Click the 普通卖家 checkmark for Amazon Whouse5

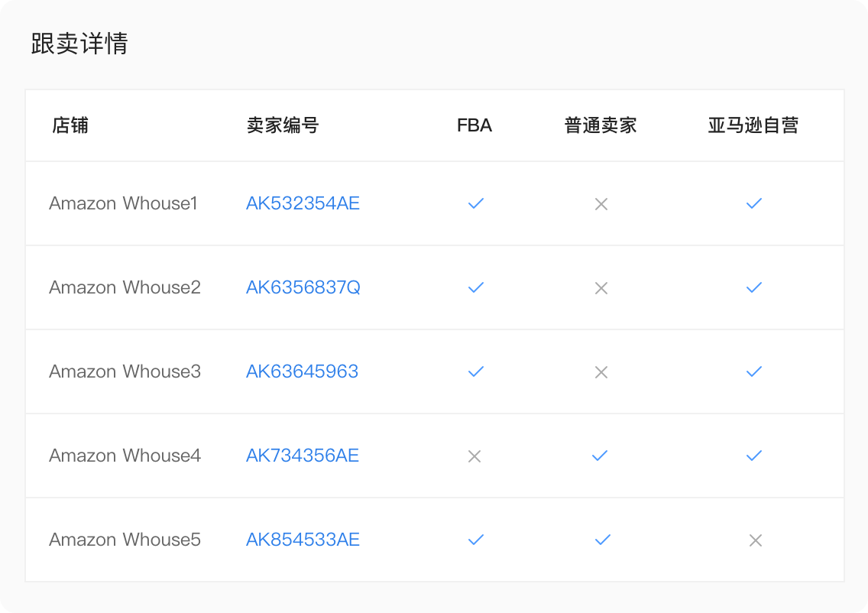tap(601, 540)
